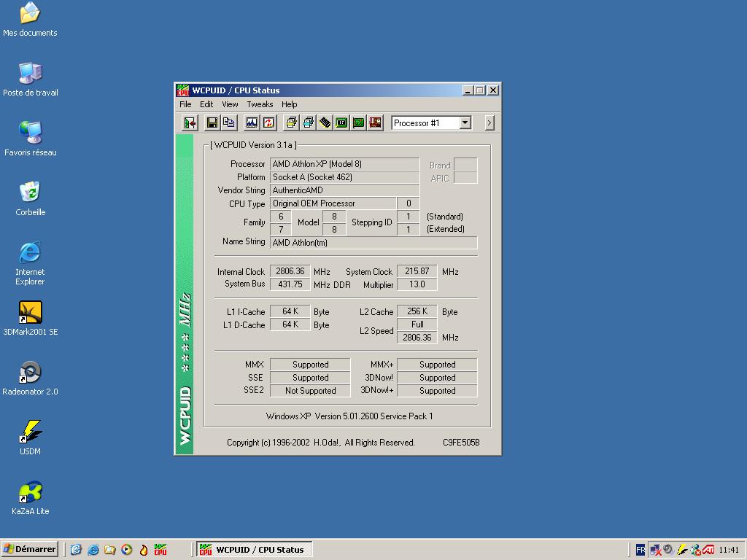Image resolution: width=747 pixels, height=560 pixels.
Task: Click the Windows XP version text line
Action: (349, 416)
